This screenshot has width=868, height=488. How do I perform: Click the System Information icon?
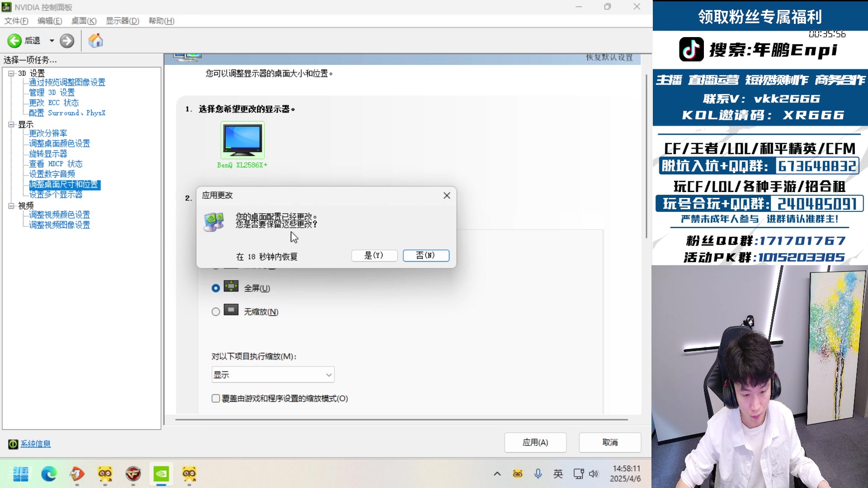pyautogui.click(x=13, y=444)
